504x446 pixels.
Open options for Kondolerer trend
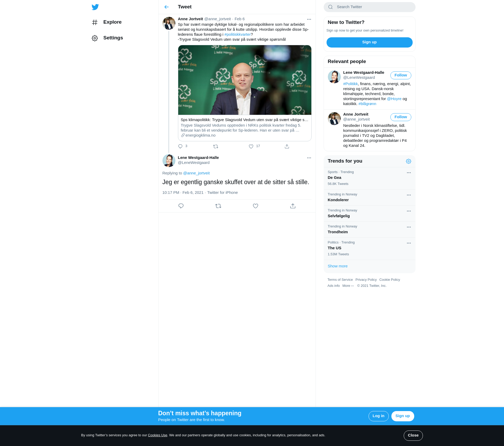tap(409, 195)
